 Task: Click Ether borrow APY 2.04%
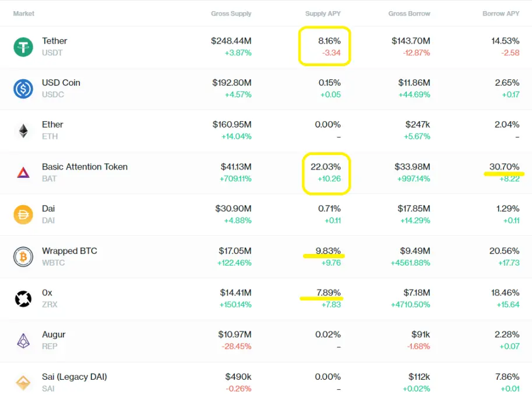click(506, 125)
